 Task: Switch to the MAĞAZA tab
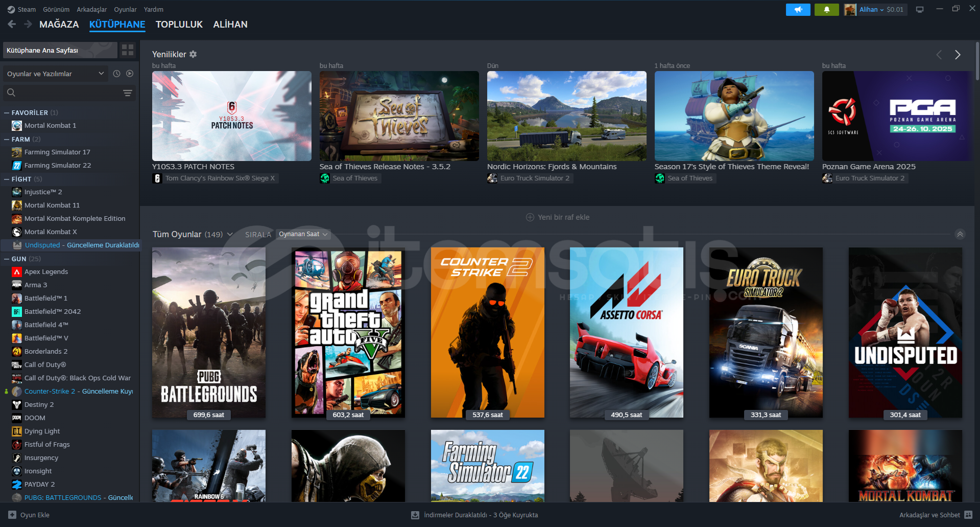[x=59, y=25]
